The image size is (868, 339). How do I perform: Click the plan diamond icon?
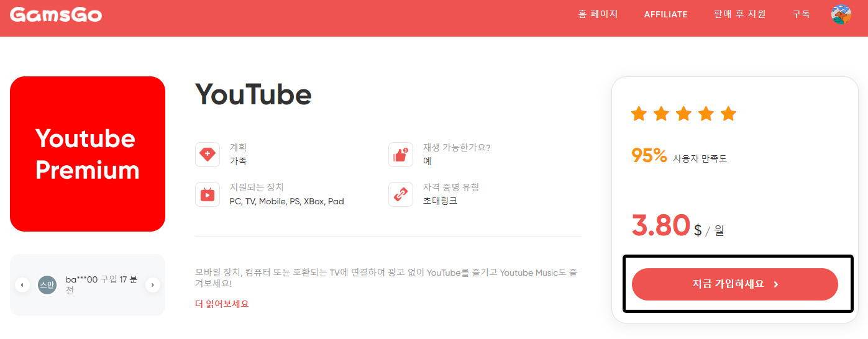click(x=208, y=155)
